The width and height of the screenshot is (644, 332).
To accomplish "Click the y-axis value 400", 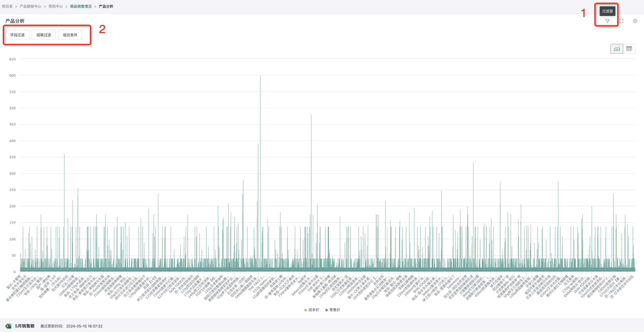I will (13, 141).
